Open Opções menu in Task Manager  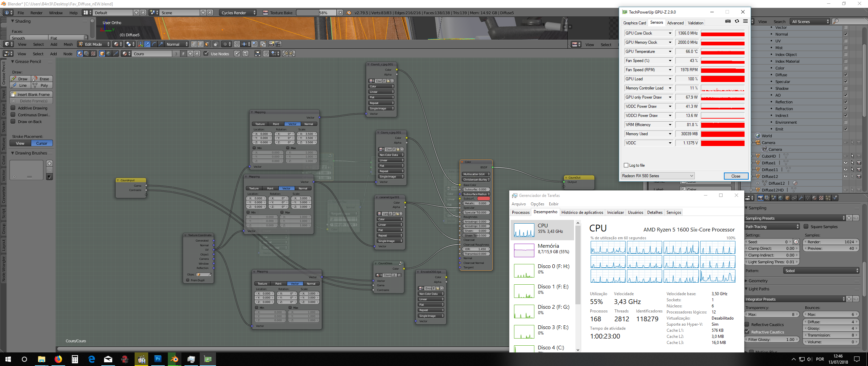click(537, 204)
